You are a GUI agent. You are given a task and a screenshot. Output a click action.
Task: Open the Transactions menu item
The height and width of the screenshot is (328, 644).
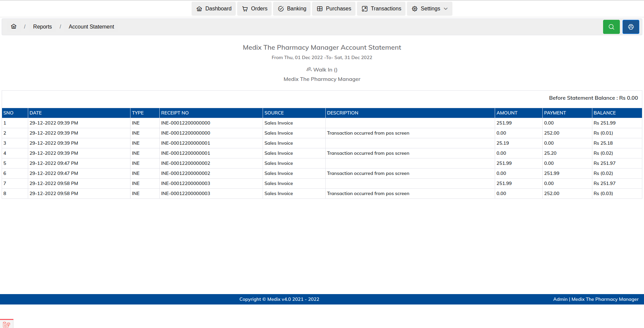[x=381, y=9]
